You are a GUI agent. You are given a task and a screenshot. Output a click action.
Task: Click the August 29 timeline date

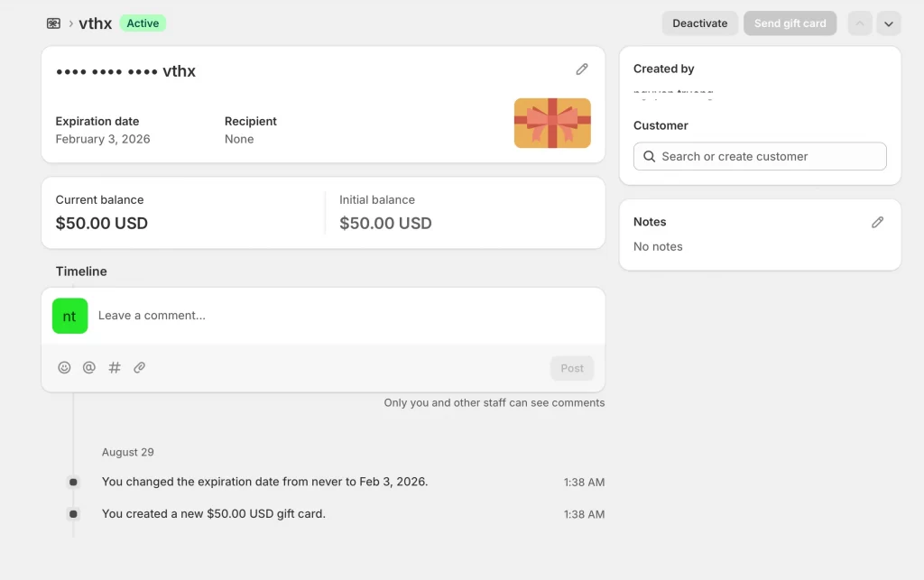128,452
